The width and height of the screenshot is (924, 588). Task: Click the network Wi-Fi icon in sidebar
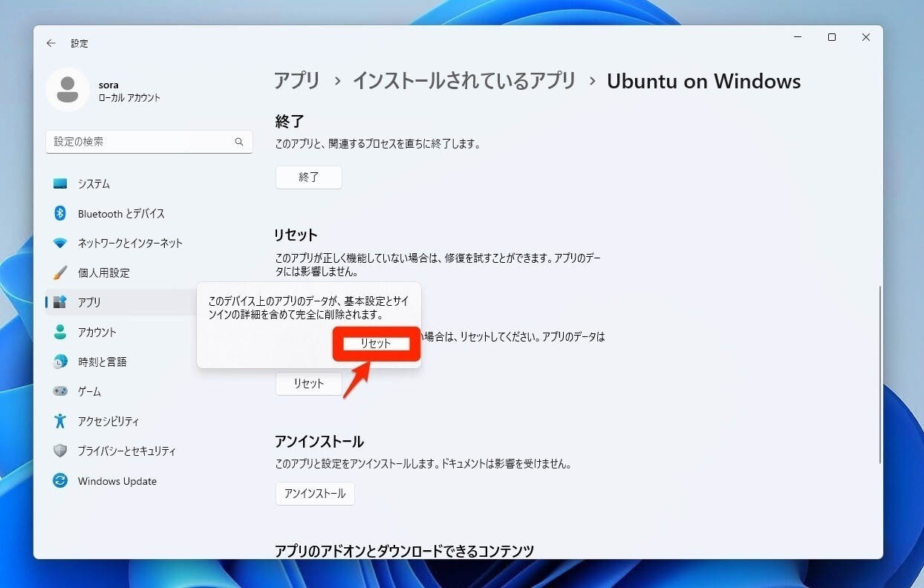(60, 243)
